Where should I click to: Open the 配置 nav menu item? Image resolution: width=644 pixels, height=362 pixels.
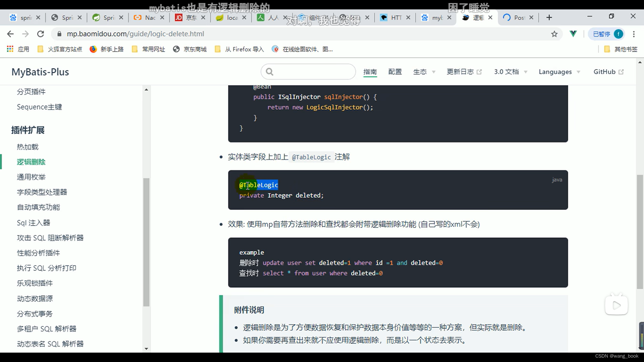[x=395, y=72]
